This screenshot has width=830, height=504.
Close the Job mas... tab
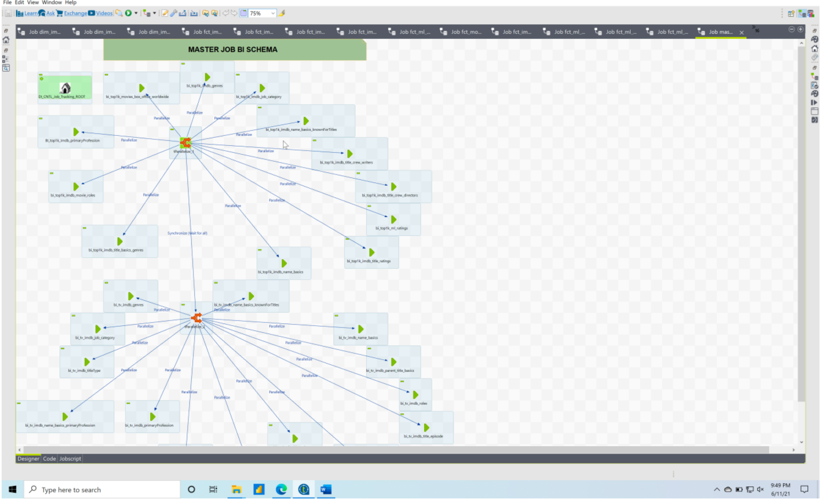point(742,33)
